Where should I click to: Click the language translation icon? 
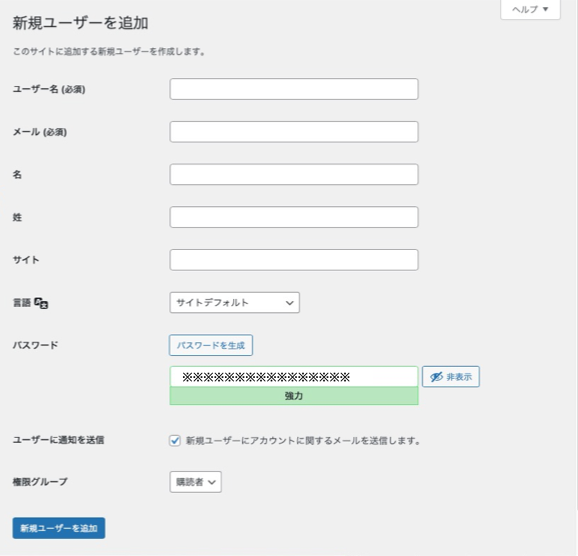tap(41, 303)
